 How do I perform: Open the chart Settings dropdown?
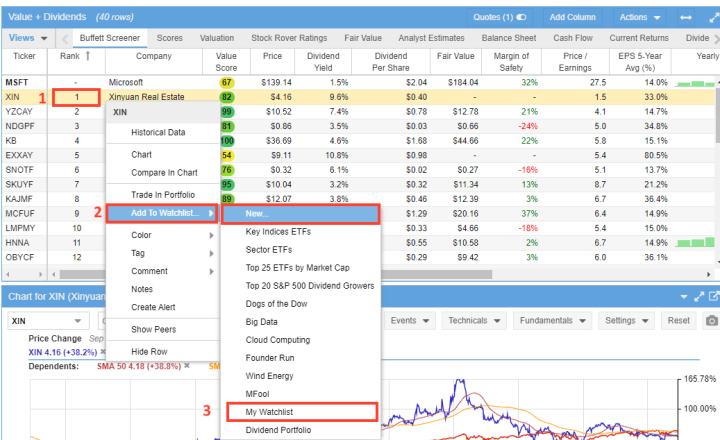626,321
